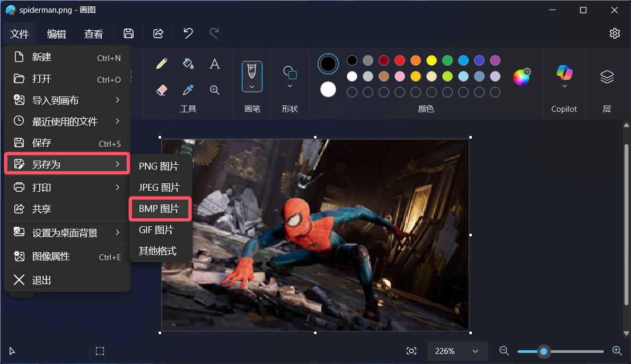Open 图像属性 from the File menu
Viewport: 631px width, 364px height.
point(67,256)
